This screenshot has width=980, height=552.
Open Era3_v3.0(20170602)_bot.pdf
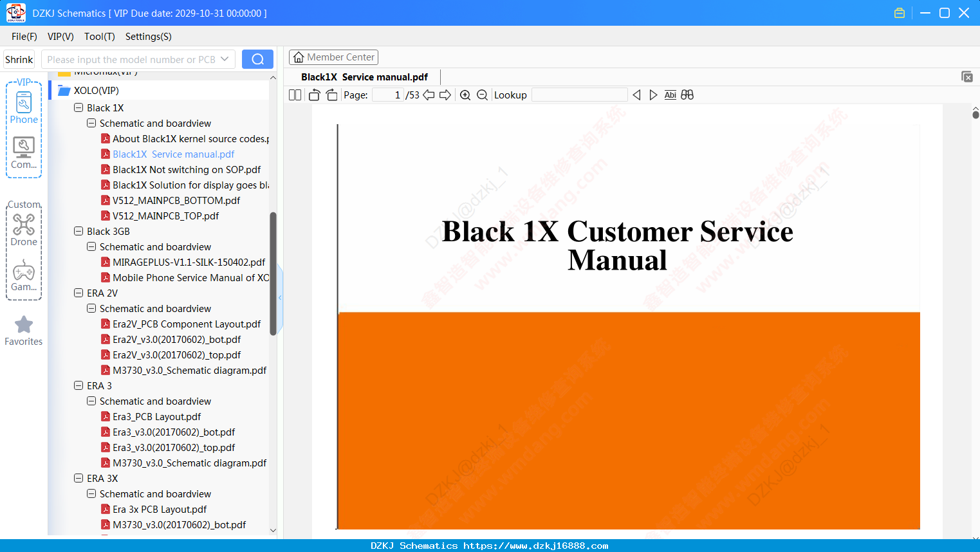pyautogui.click(x=174, y=432)
